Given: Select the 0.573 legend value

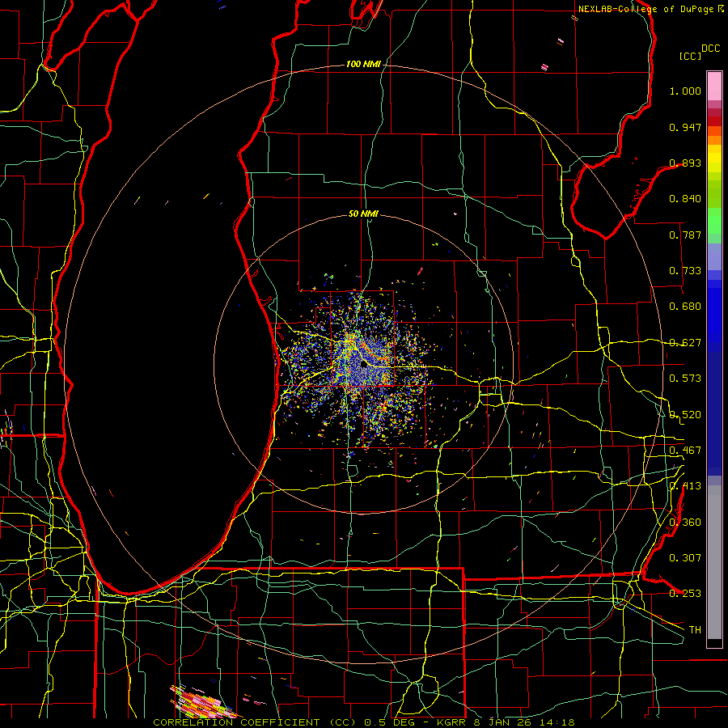Looking at the screenshot, I should pos(685,379).
